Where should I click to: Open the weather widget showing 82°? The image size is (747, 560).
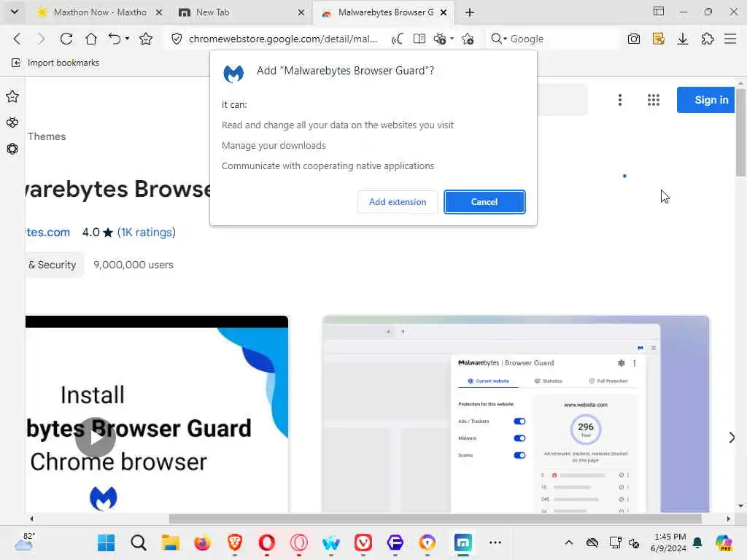(x=24, y=542)
